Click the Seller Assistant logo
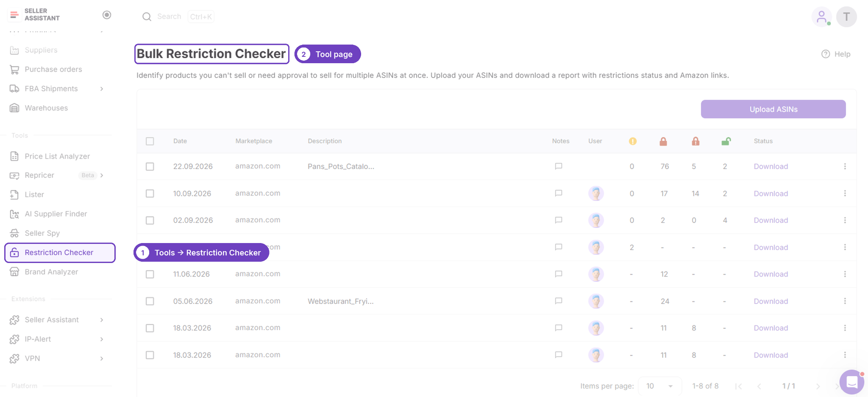 tap(34, 14)
